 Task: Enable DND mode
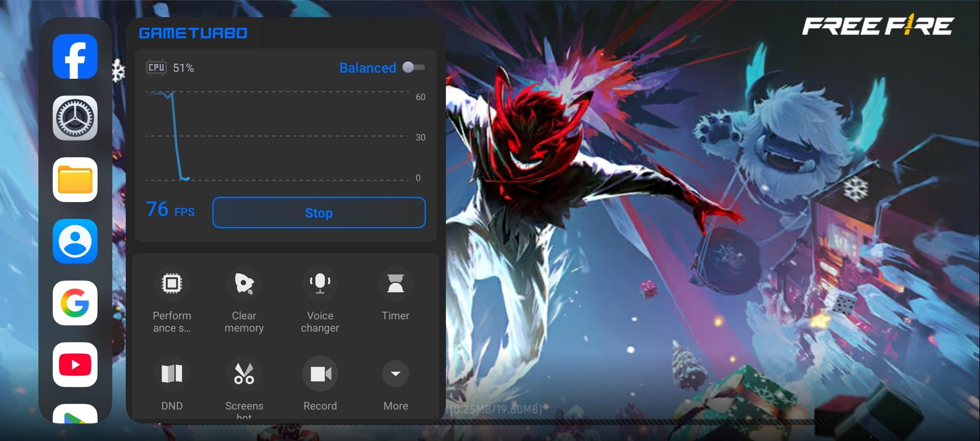tap(171, 374)
